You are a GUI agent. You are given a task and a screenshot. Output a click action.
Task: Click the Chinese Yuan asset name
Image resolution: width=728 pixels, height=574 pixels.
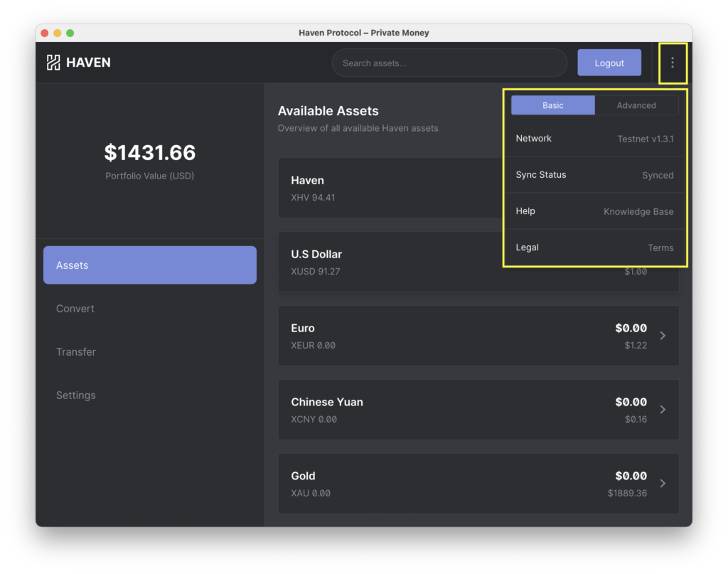click(x=327, y=402)
